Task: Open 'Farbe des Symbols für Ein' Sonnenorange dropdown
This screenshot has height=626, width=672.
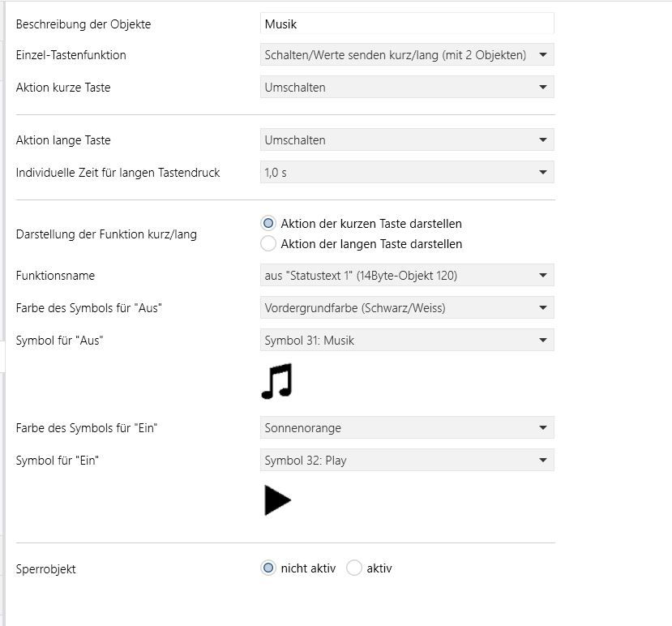Action: [x=407, y=428]
